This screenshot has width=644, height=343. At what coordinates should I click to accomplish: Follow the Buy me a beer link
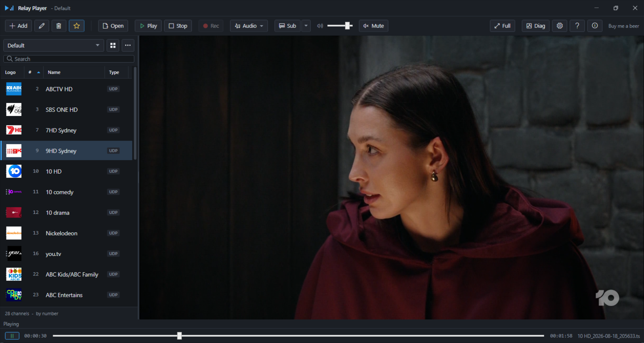[624, 26]
